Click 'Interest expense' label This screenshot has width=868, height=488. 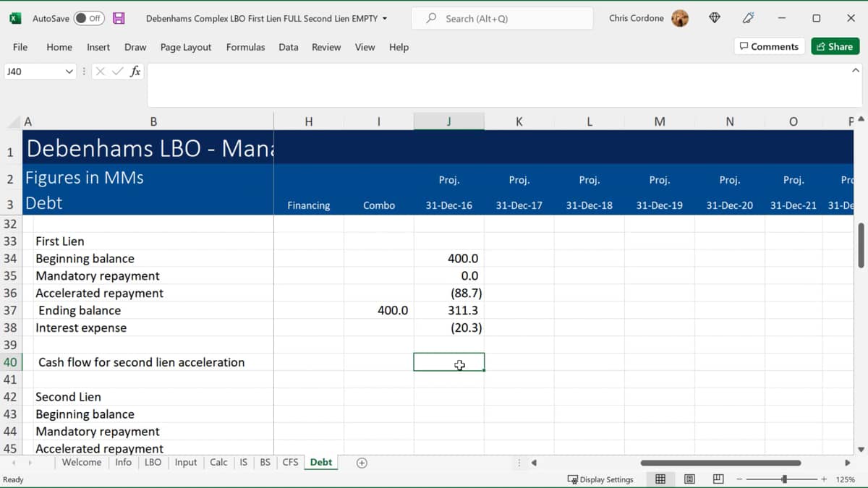[81, 328]
